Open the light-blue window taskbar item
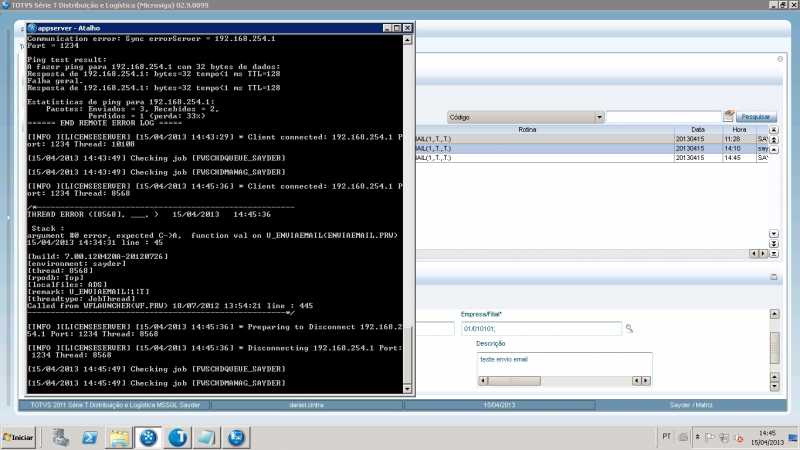 pos(207,438)
